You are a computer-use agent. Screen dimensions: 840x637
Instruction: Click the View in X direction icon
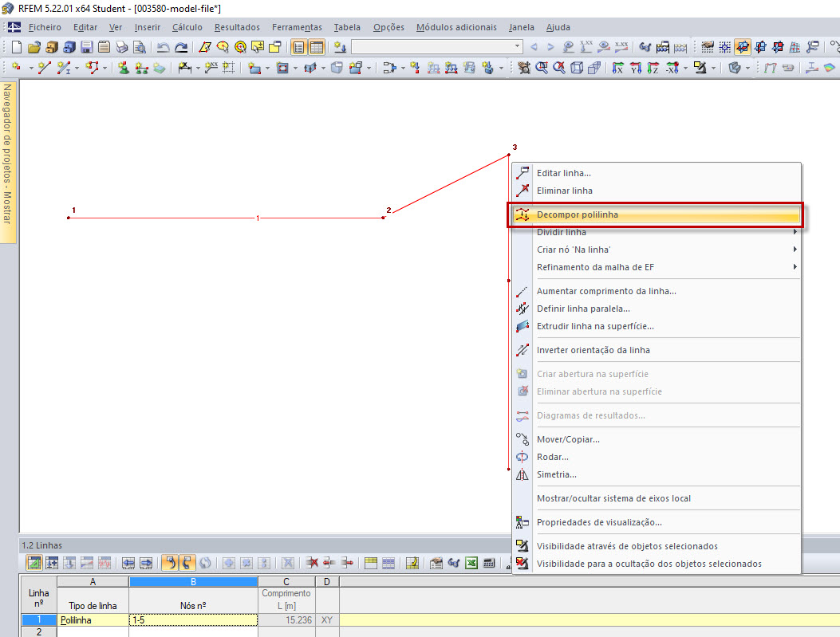pos(617,68)
